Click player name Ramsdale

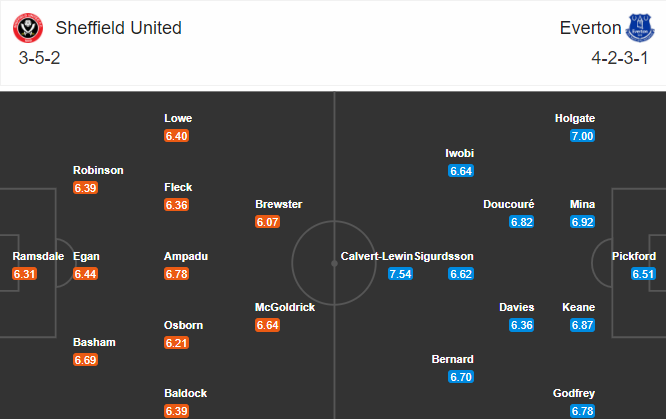38,256
